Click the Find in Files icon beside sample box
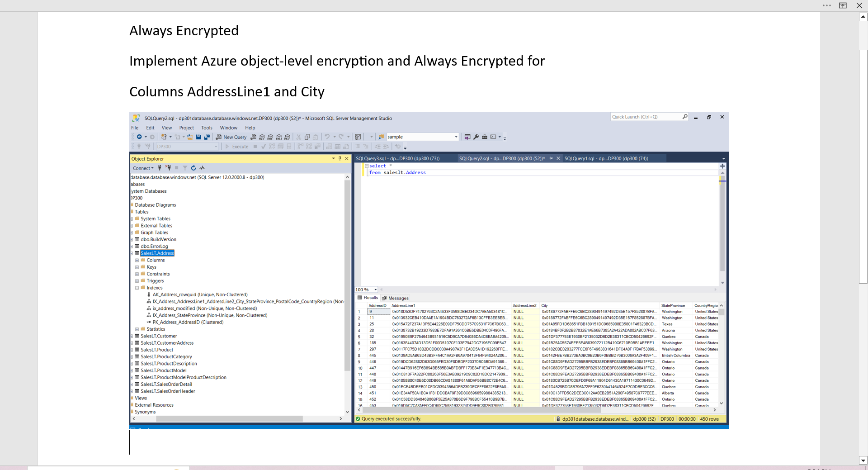 tap(381, 137)
